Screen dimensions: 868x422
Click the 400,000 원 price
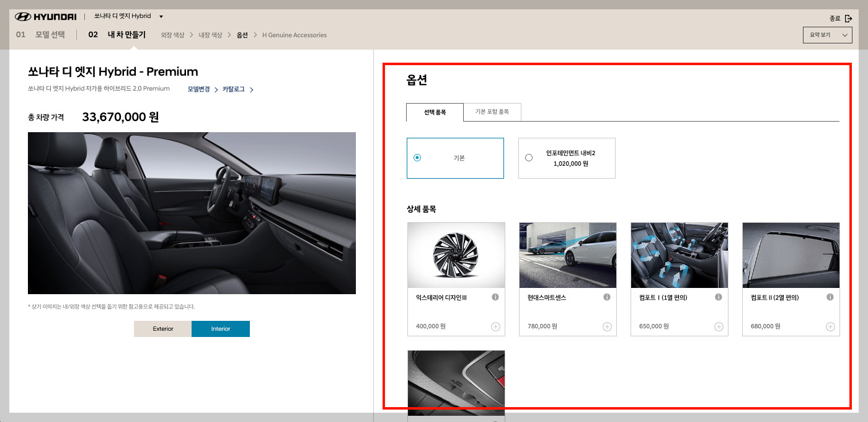click(431, 326)
